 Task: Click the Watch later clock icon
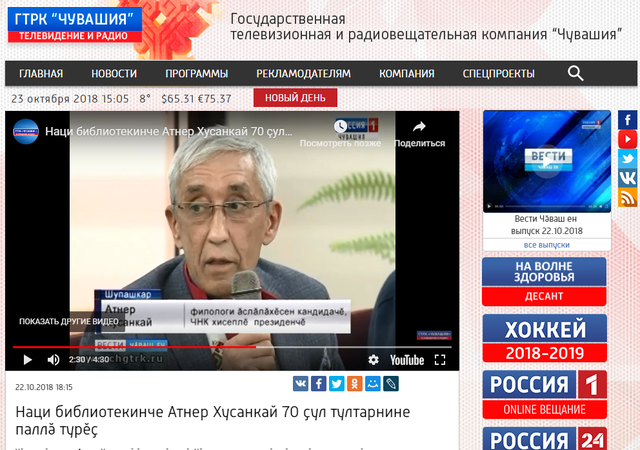pos(340,127)
